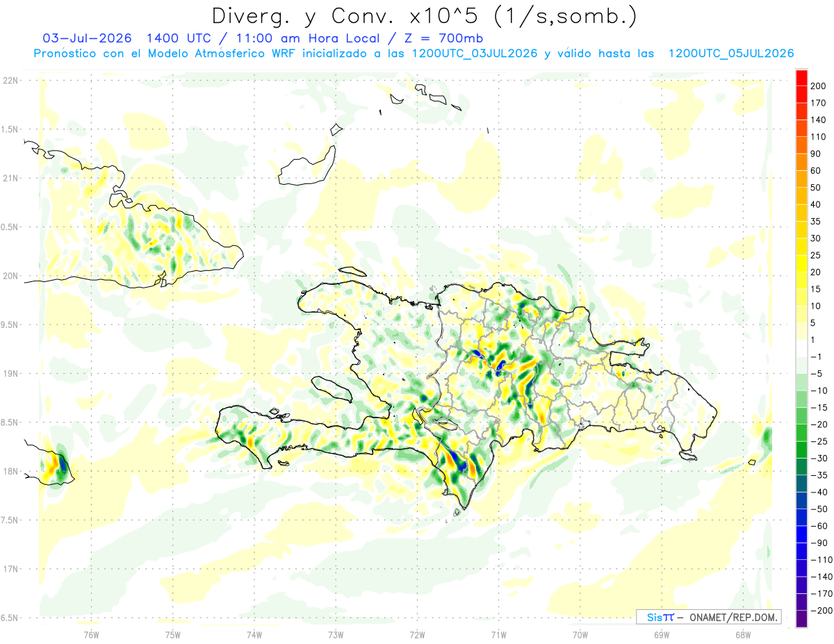Select the white swatch labeled 1 in the legend
This screenshot has width=834, height=644.
click(x=801, y=348)
